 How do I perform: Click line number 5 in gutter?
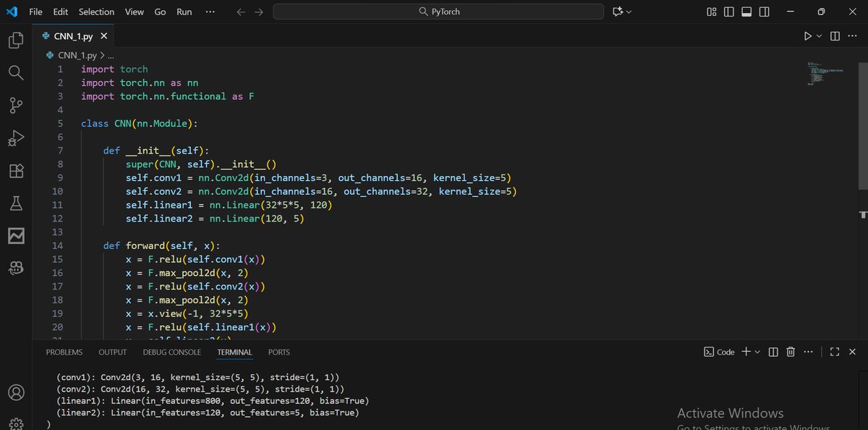pyautogui.click(x=61, y=124)
